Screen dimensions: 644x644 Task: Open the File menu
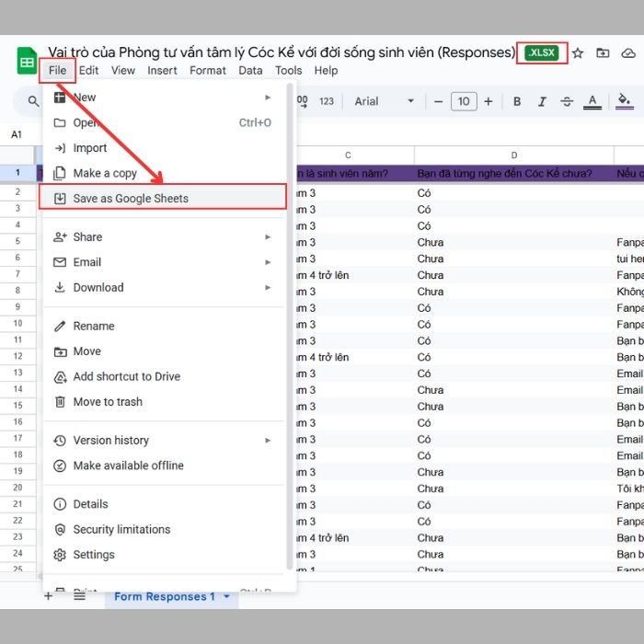click(x=57, y=70)
